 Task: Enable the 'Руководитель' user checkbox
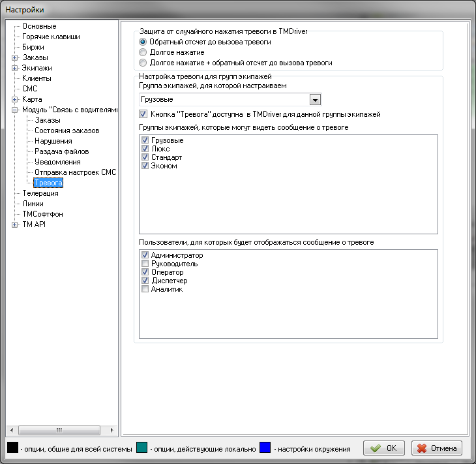coord(145,264)
